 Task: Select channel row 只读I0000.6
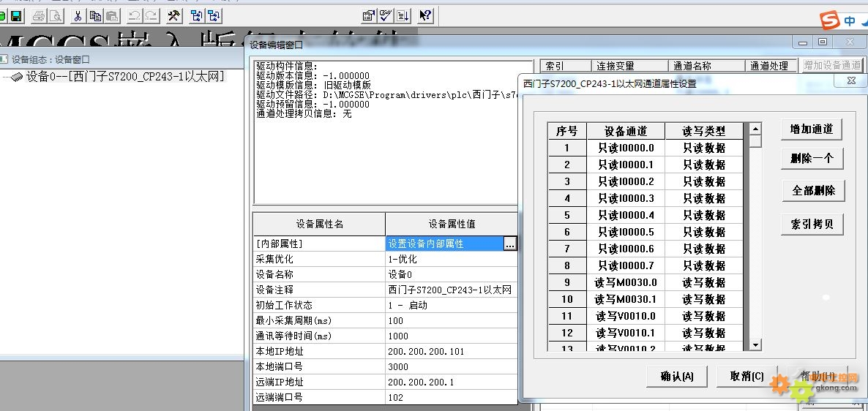[x=646, y=249]
